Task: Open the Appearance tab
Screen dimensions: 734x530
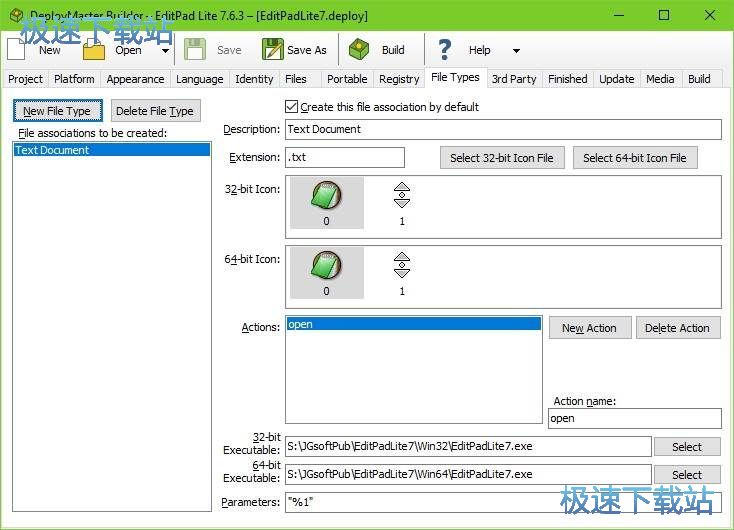Action: point(135,79)
